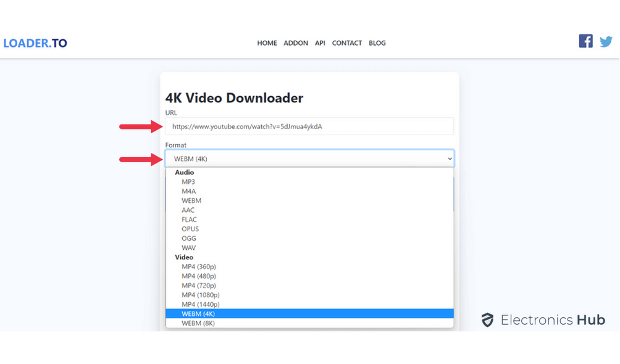Open the ADDON menu item
Screen dimensions: 620x364
click(x=296, y=43)
